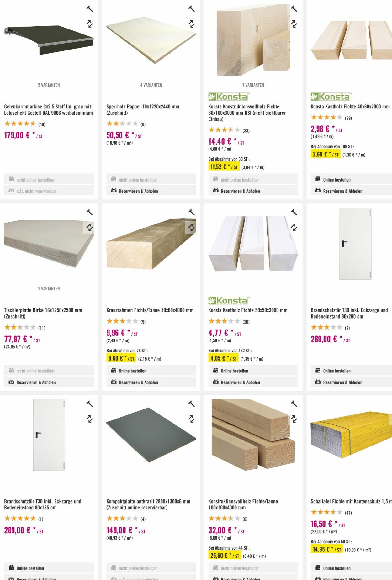Click compare arrows icon on Sperrholz Pappel card
This screenshot has height=580, width=392.
tap(192, 24)
